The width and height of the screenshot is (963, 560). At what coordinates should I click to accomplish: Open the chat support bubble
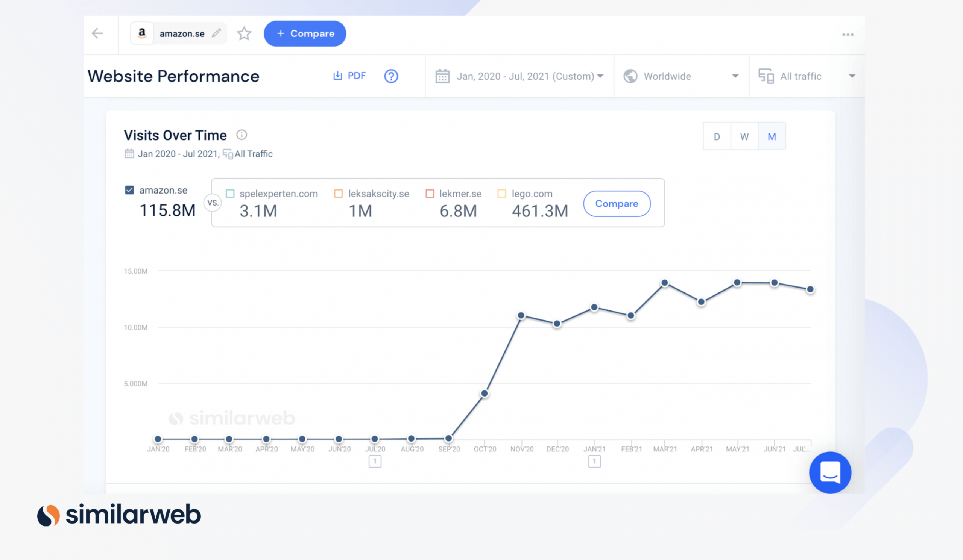click(830, 472)
